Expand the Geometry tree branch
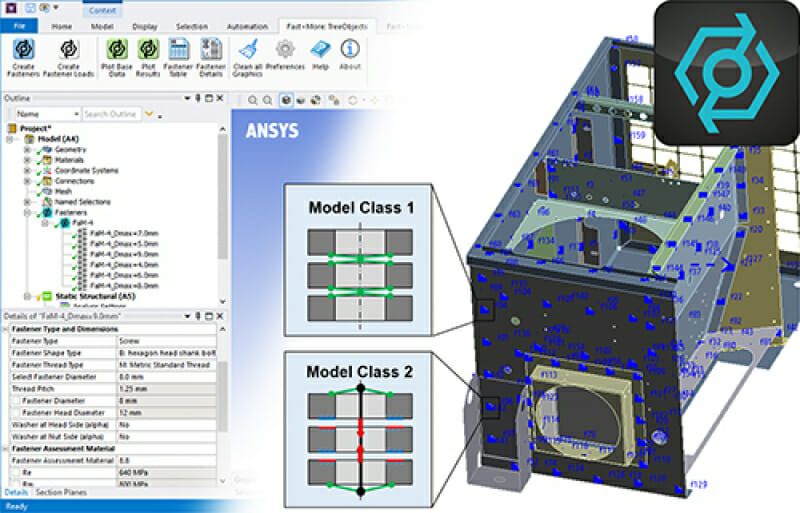The image size is (800, 513). (x=28, y=150)
